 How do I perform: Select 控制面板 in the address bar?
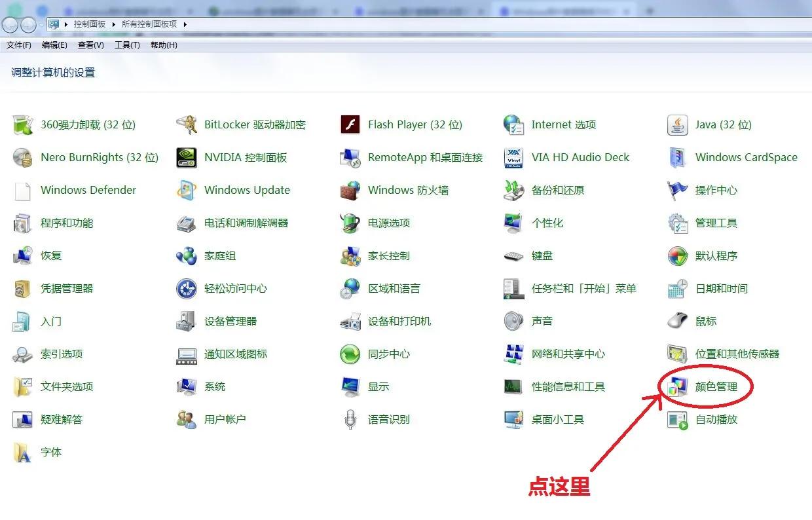90,24
